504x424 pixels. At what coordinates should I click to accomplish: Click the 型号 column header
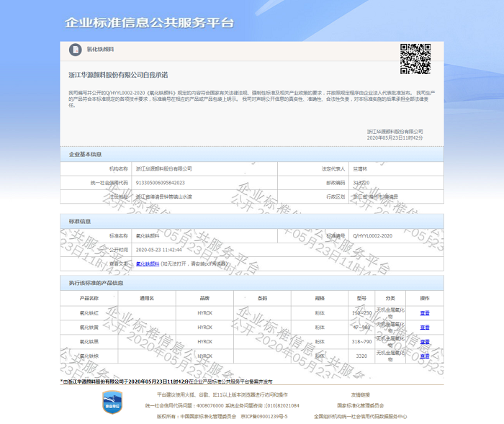[x=361, y=298]
